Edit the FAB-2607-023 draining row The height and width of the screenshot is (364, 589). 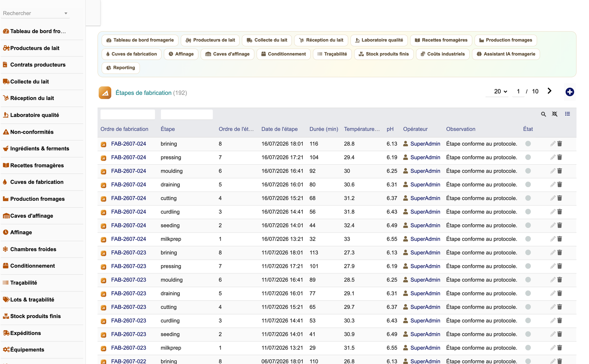[553, 293]
